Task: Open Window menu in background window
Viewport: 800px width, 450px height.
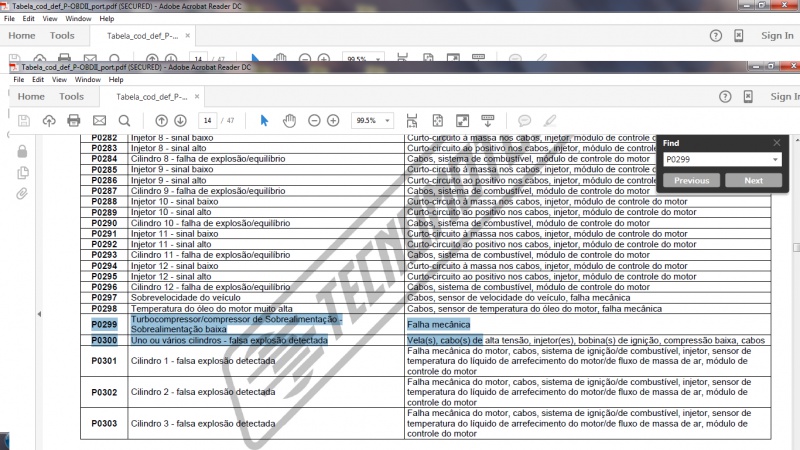Action: (x=78, y=18)
